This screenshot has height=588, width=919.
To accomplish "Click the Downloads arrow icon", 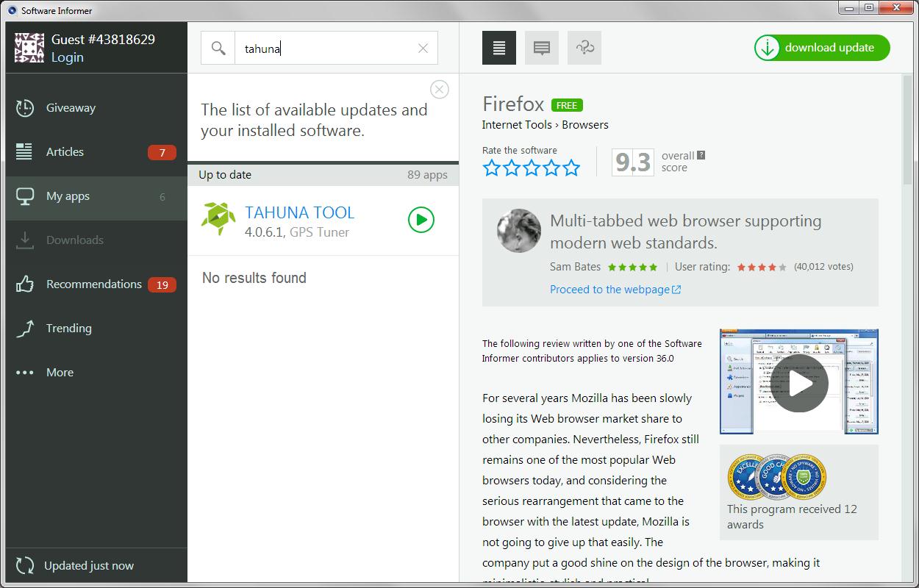I will pyautogui.click(x=25, y=240).
